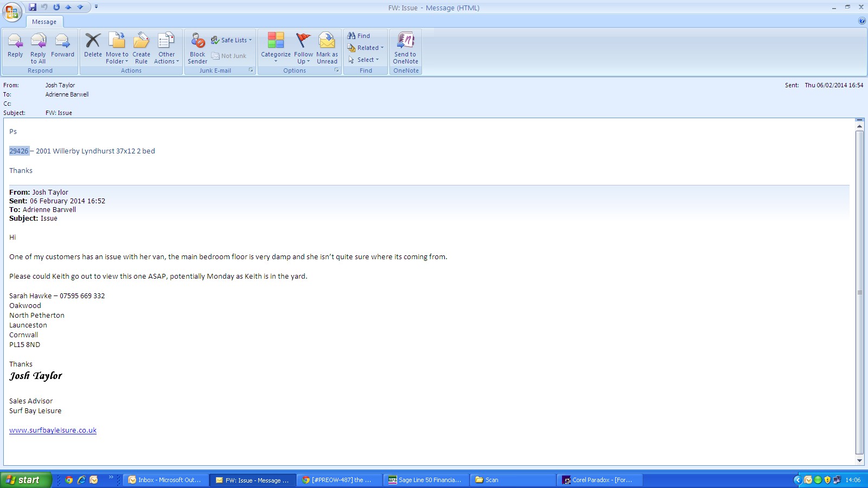Switch to Chrome PREOW-487 taskbar window

(x=340, y=480)
